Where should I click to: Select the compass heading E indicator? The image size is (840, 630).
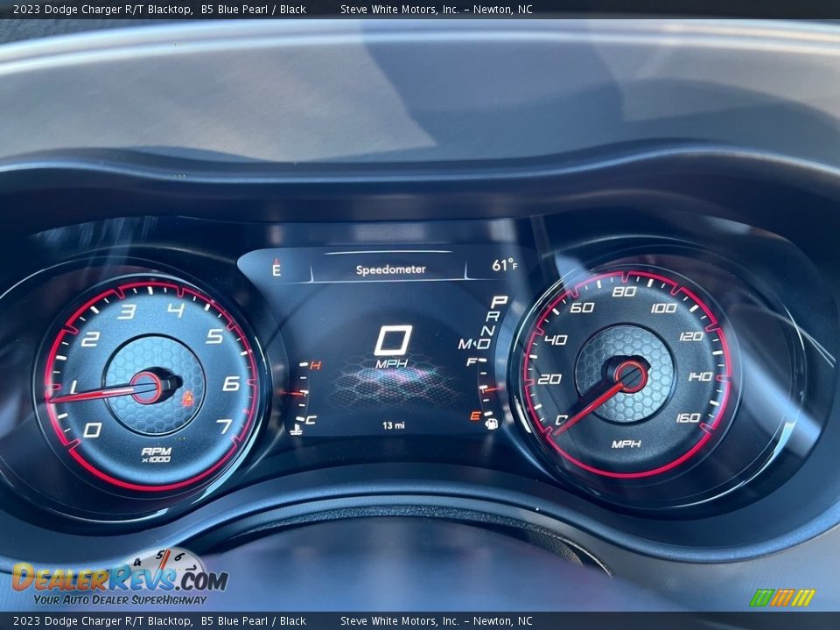click(x=276, y=269)
